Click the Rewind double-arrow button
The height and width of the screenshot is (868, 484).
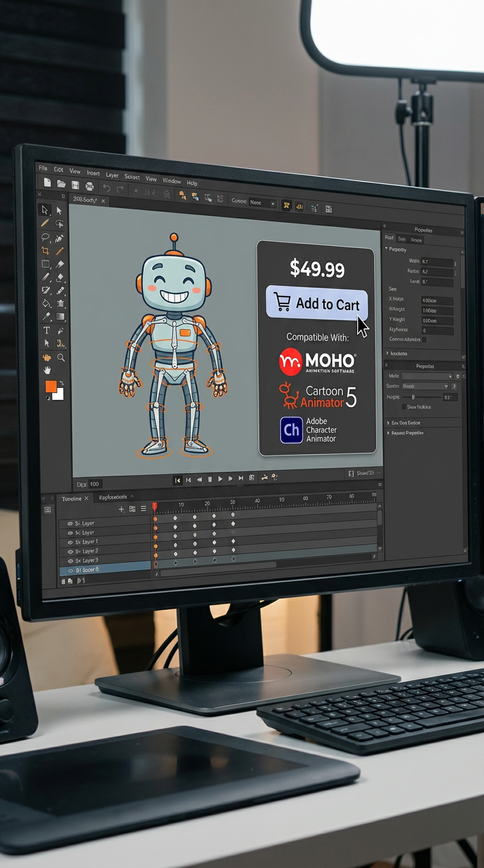(x=200, y=479)
